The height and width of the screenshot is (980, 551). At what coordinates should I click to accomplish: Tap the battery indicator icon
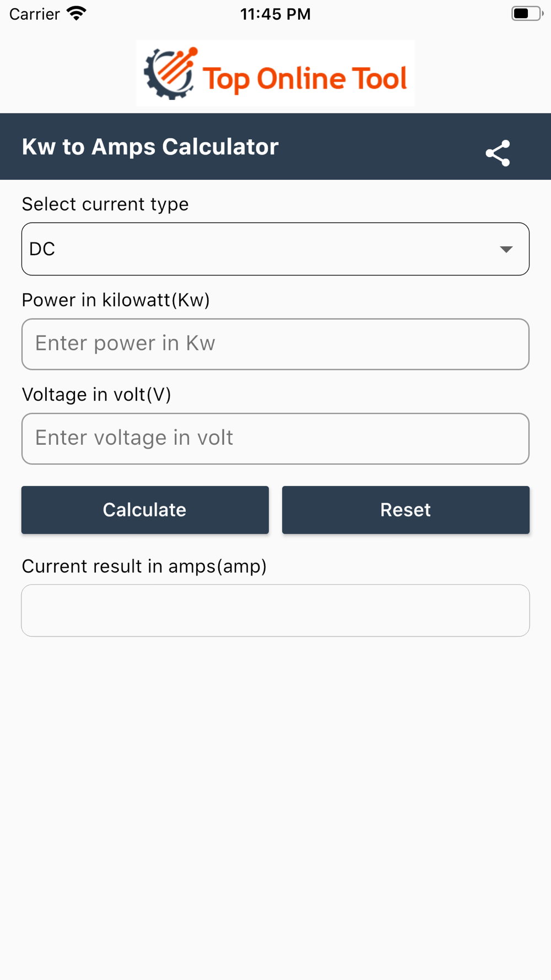[x=527, y=13]
